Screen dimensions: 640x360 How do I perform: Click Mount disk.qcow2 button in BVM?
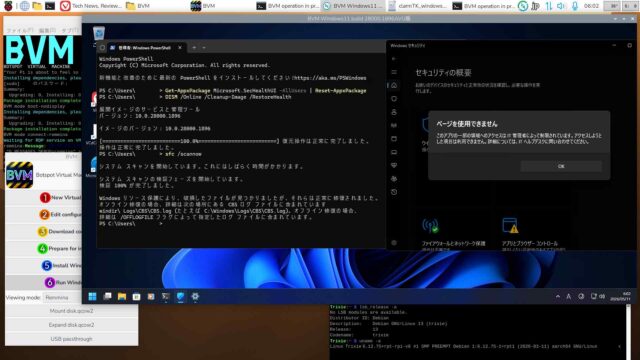click(x=71, y=311)
